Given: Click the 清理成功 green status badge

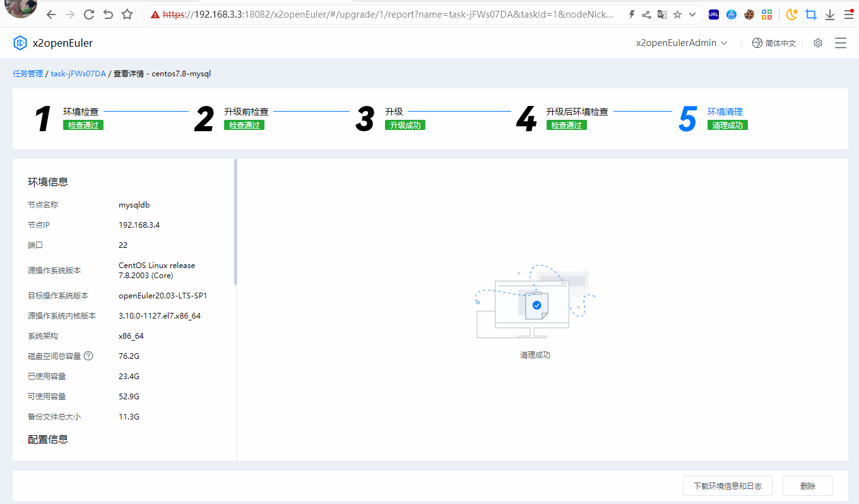Looking at the screenshot, I should [x=728, y=125].
